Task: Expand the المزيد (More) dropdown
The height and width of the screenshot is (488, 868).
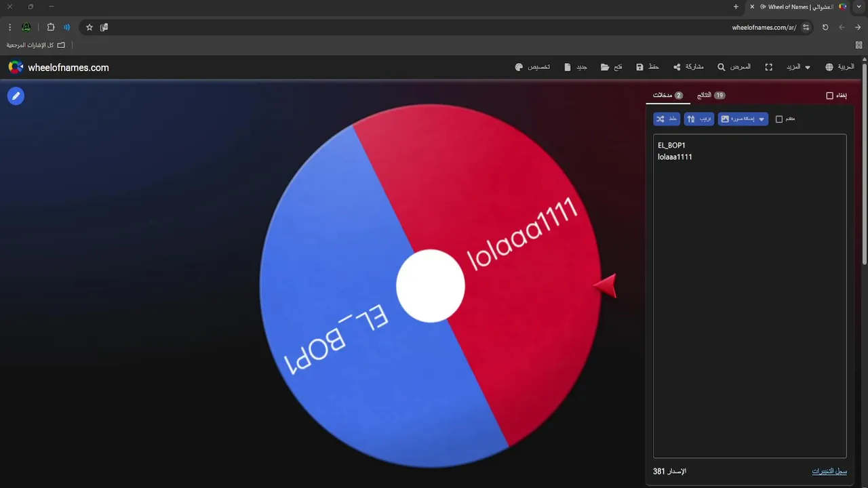Action: tap(798, 67)
